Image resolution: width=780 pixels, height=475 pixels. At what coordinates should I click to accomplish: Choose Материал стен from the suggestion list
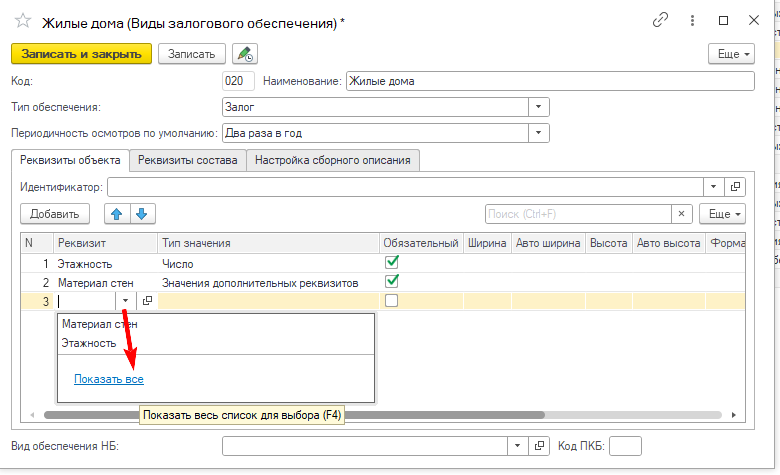tap(215, 324)
